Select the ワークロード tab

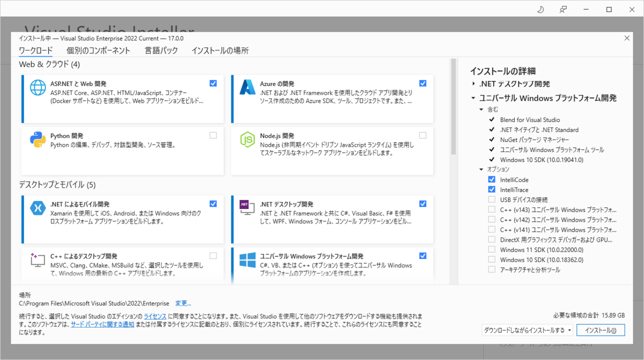tap(35, 51)
